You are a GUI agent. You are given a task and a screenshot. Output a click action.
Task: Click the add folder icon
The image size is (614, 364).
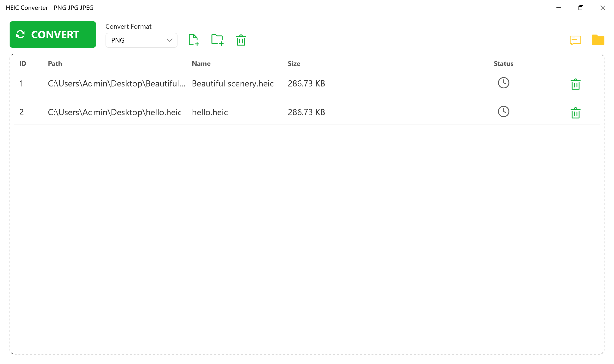coord(217,40)
